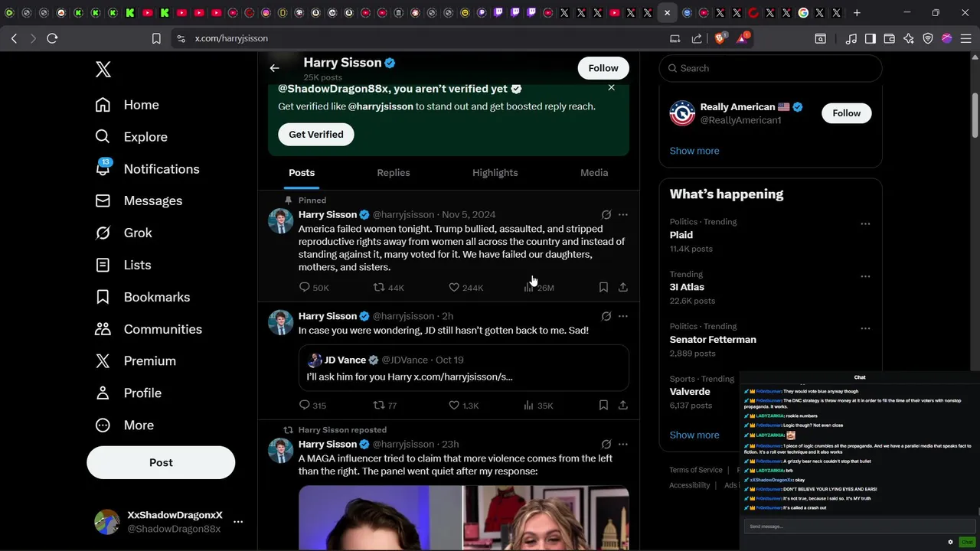
Task: Switch to the Media tab
Action: point(594,173)
